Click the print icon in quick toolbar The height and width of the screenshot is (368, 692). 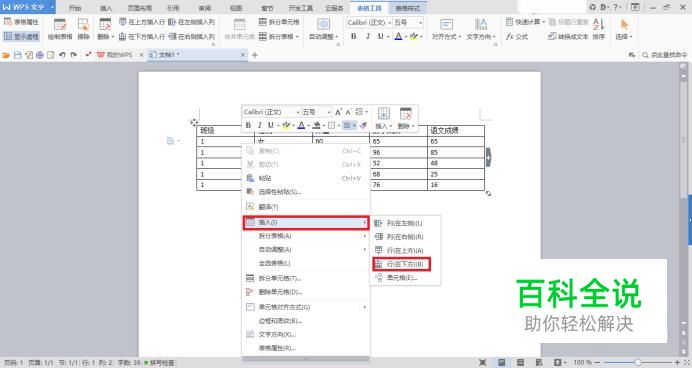tap(40, 55)
